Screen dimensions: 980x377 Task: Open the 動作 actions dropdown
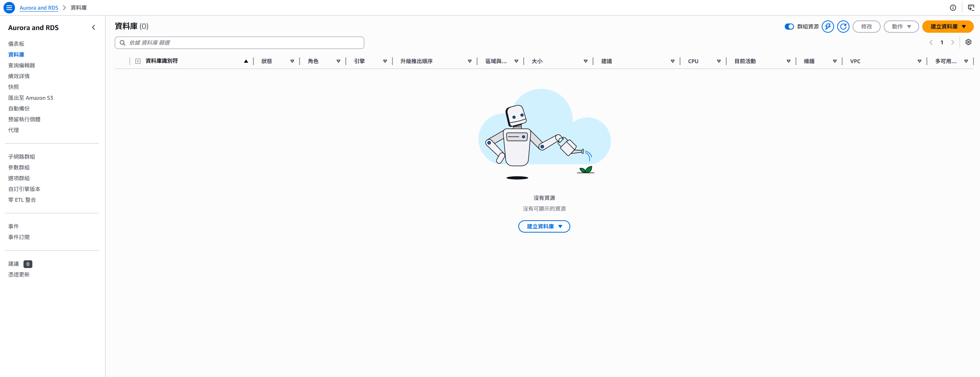click(x=901, y=27)
